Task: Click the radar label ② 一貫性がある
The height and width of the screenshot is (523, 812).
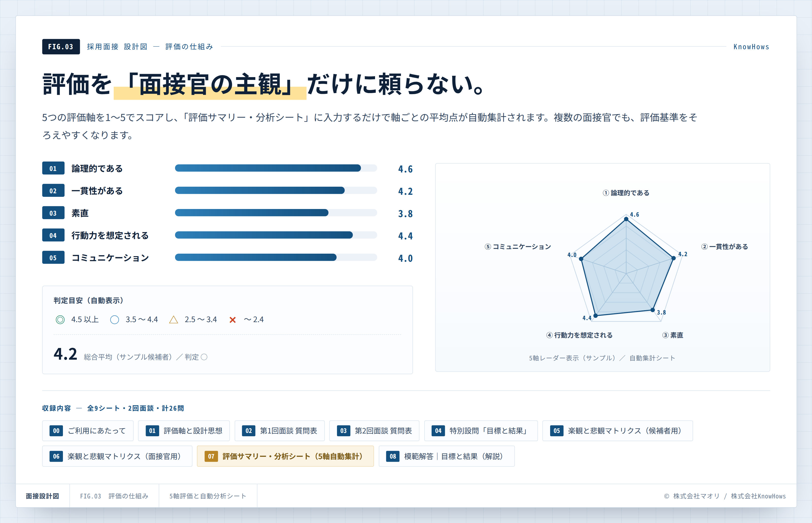Action: [725, 247]
